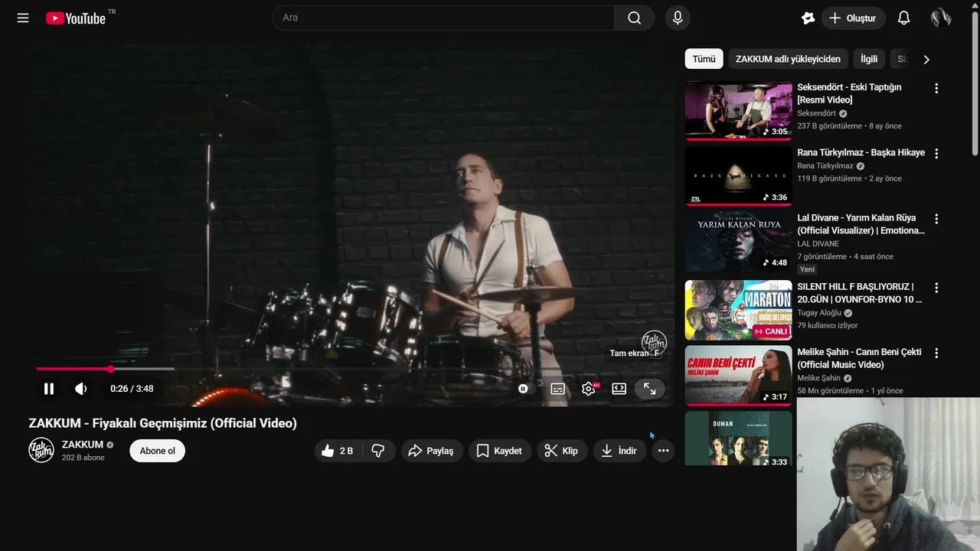
Task: Start voice search with microphone
Action: click(x=678, y=18)
